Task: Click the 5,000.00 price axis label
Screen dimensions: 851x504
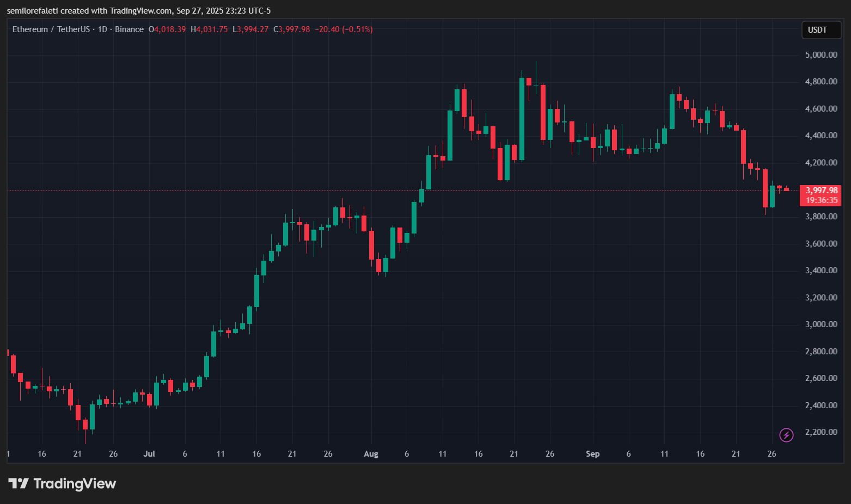Action: tap(821, 55)
